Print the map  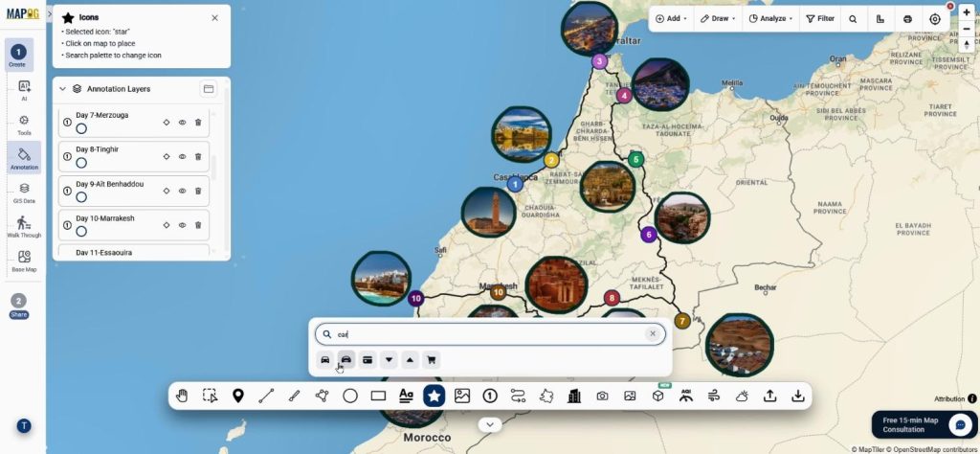[x=907, y=19]
